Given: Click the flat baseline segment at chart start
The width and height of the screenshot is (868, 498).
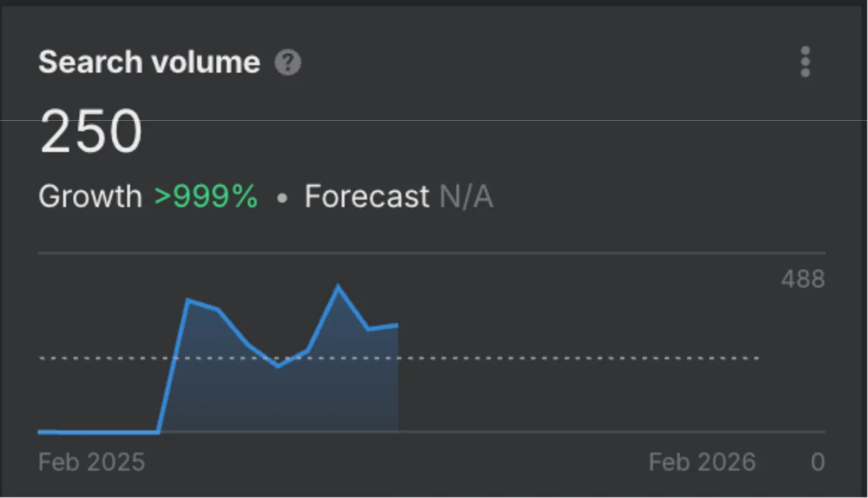Looking at the screenshot, I should point(101,432).
